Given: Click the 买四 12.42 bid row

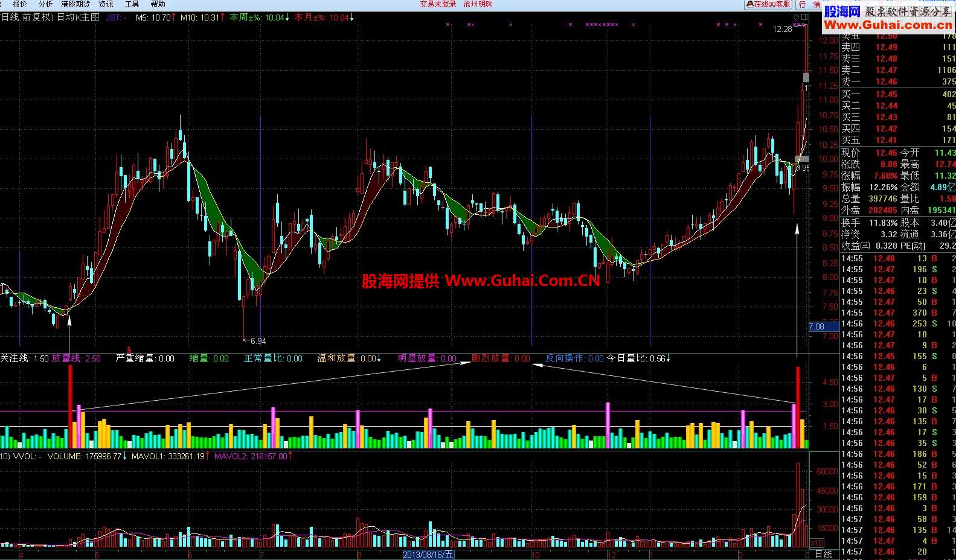Looking at the screenshot, I should (x=898, y=129).
